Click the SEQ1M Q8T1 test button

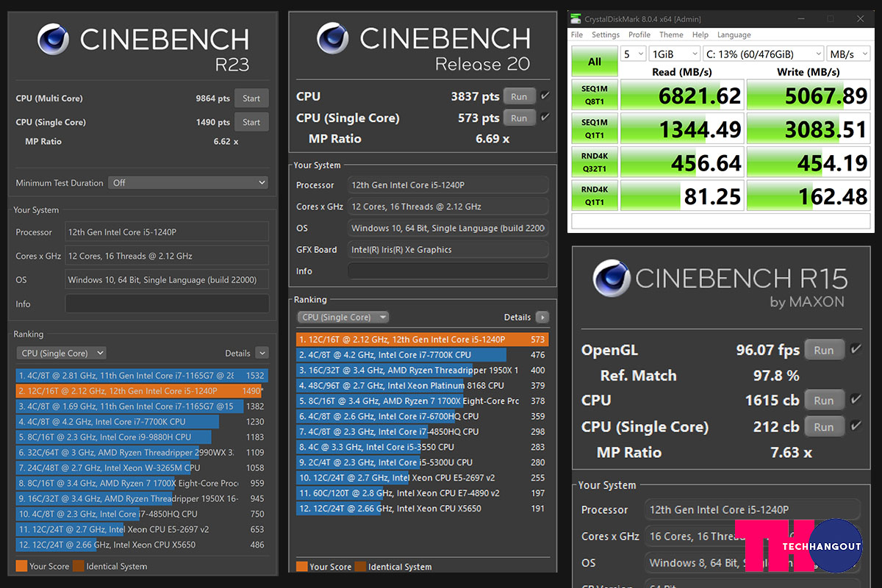[595, 95]
